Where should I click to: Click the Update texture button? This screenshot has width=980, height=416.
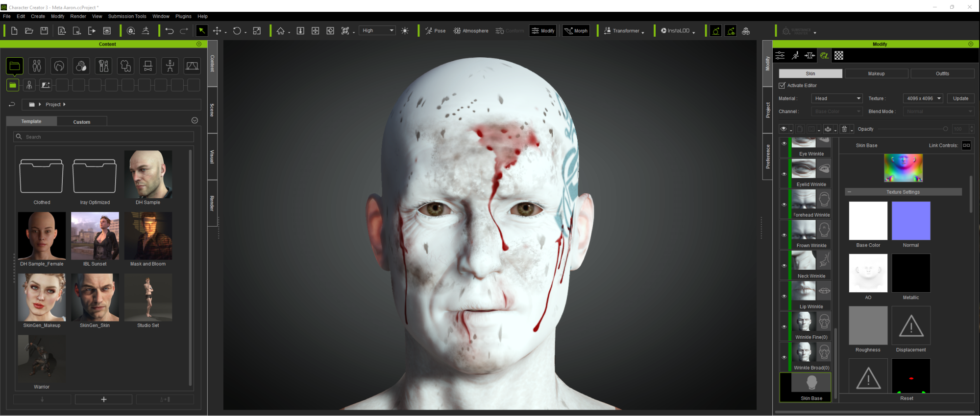pyautogui.click(x=960, y=98)
